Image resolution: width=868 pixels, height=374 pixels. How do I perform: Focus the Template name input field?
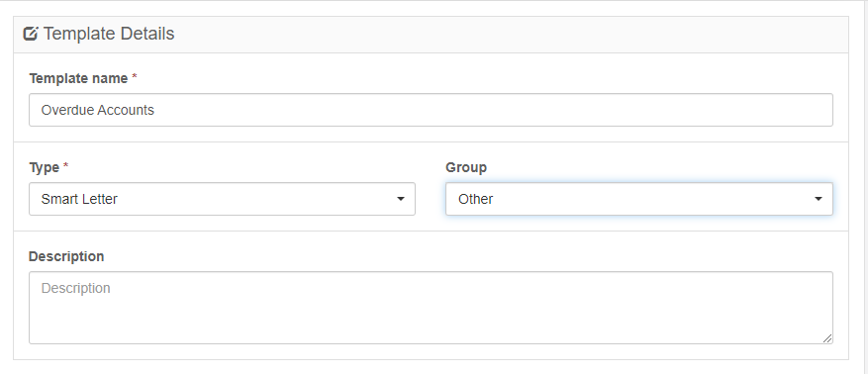(x=431, y=110)
